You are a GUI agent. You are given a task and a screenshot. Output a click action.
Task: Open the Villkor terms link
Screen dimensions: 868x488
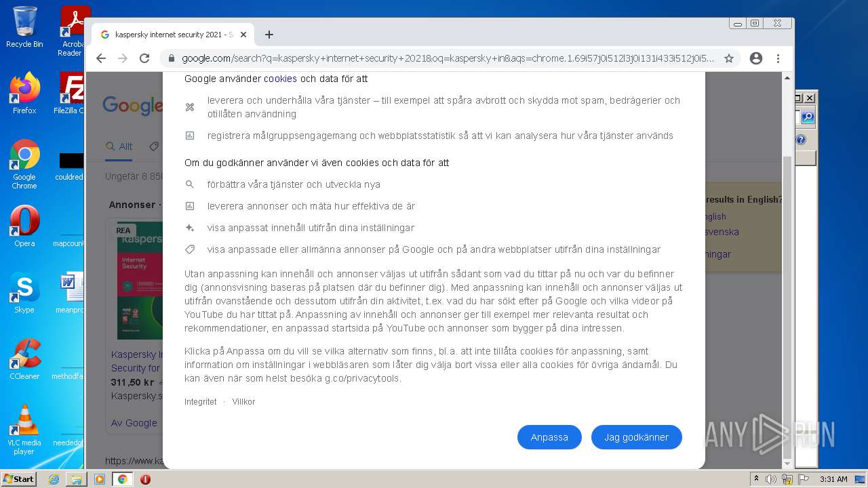coord(243,402)
